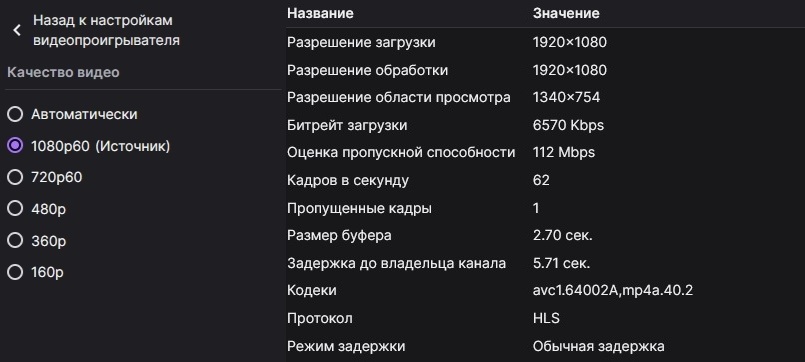Image resolution: width=805 pixels, height=362 pixels.
Task: Click the 6570 Kbps bitrate value
Action: point(568,125)
